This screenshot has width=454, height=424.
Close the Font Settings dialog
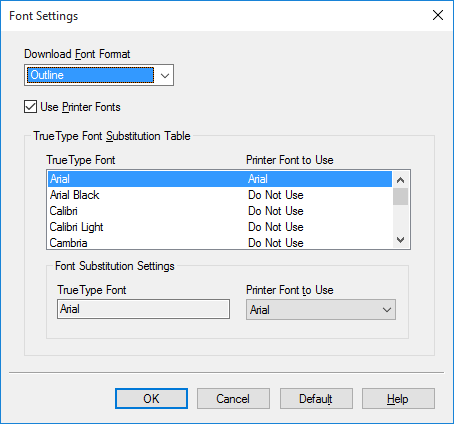438,15
